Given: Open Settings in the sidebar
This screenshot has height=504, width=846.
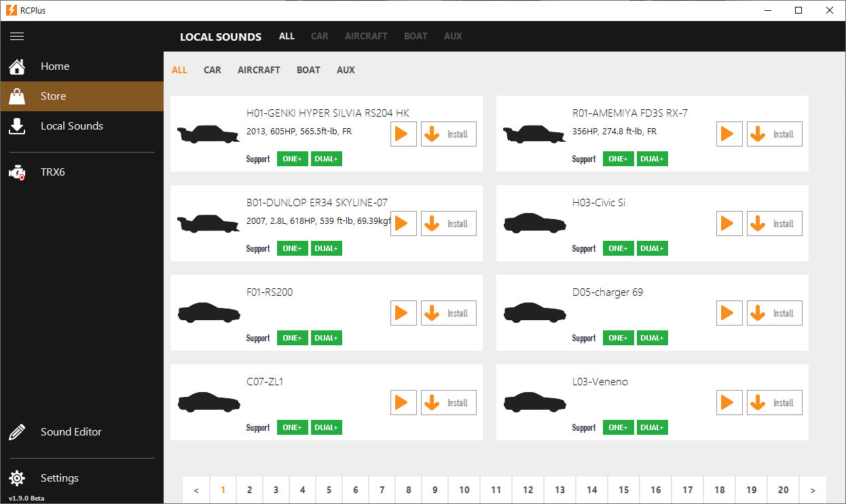Looking at the screenshot, I should 81,478.
